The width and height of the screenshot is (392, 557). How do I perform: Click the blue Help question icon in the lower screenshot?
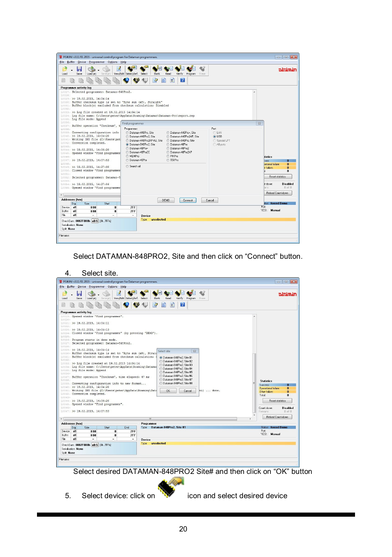pyautogui.click(x=182, y=305)
